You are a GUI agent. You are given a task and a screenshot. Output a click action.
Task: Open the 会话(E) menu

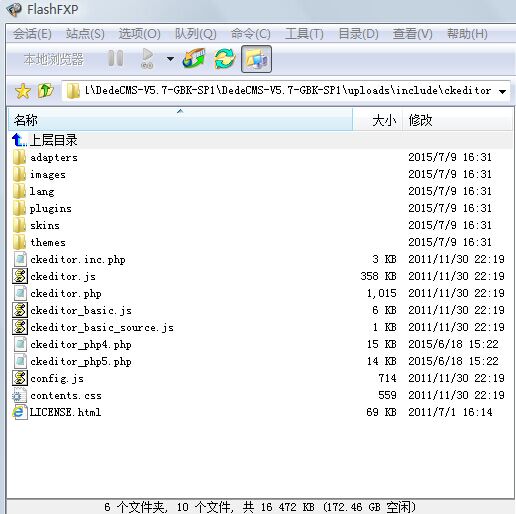(32, 34)
